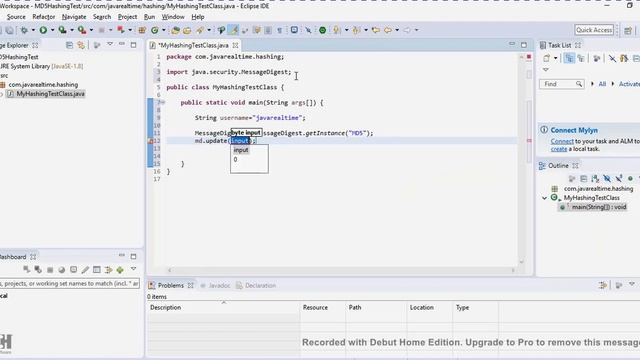The image size is (640, 360).
Task: Collapse the MyHashingTestClass node in Outline
Action: click(x=544, y=198)
